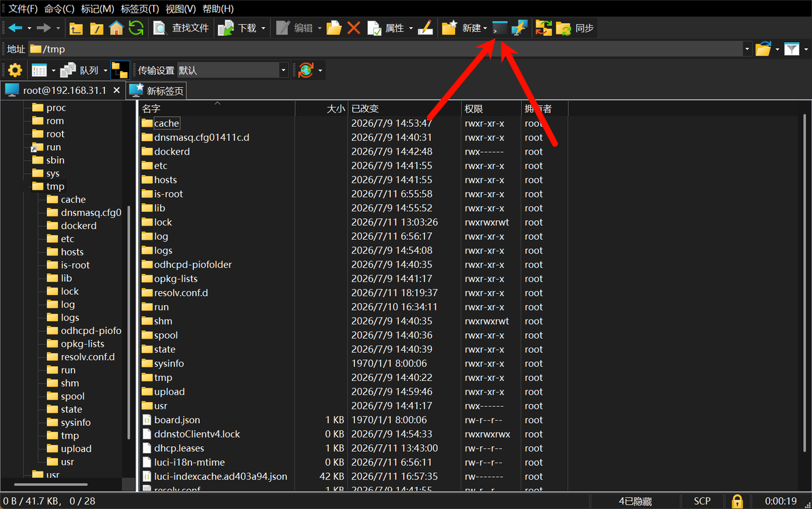Click the 同步 synchronize button
This screenshot has width=812, height=509.
click(574, 28)
